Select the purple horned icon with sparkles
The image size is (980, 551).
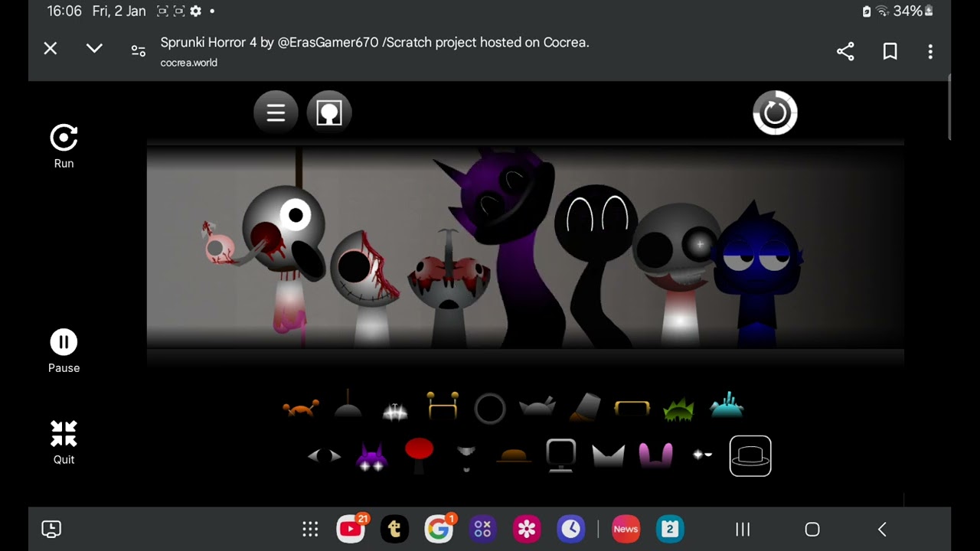coord(371,458)
